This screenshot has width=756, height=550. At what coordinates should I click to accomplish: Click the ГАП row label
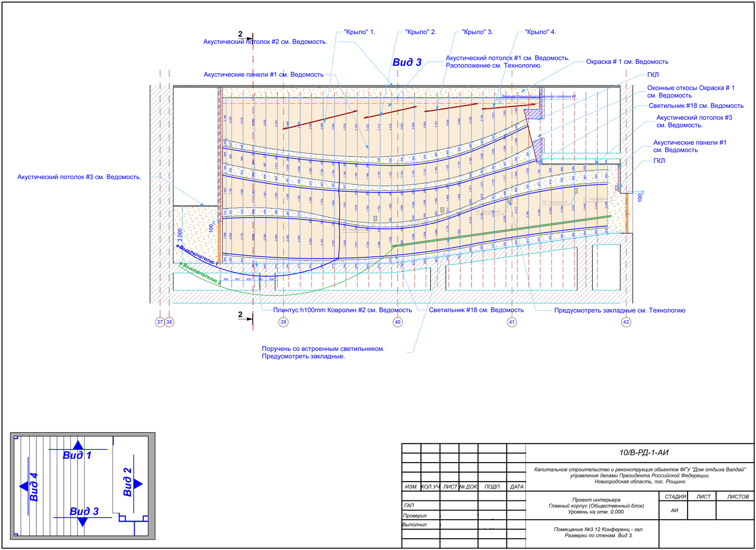point(409,506)
